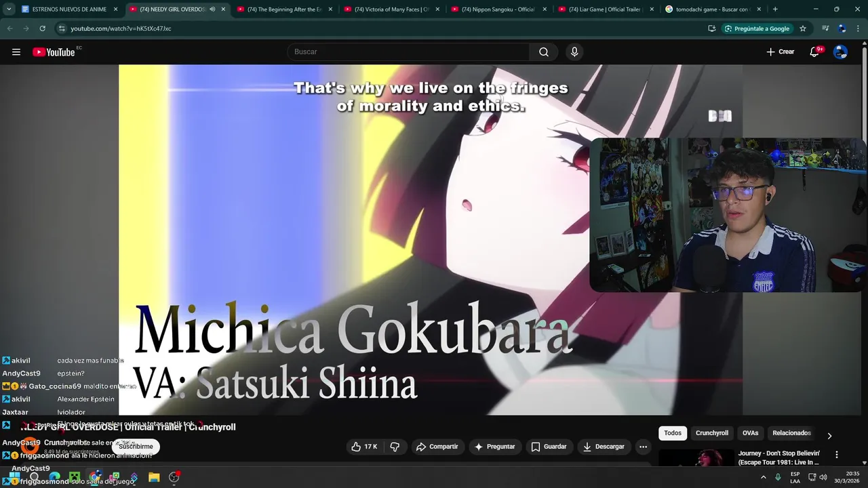The height and width of the screenshot is (488, 868).
Task: Switch to The Beginning After the End tab
Action: 284,9
